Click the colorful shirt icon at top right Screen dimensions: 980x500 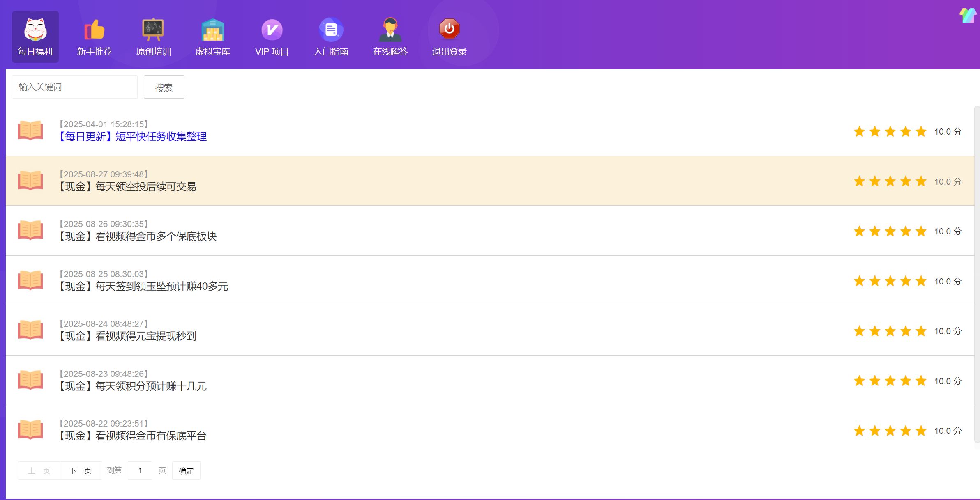(x=968, y=16)
